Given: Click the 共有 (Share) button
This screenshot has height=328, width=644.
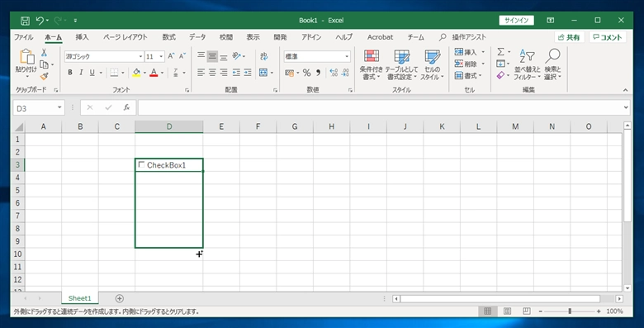Looking at the screenshot, I should [570, 37].
